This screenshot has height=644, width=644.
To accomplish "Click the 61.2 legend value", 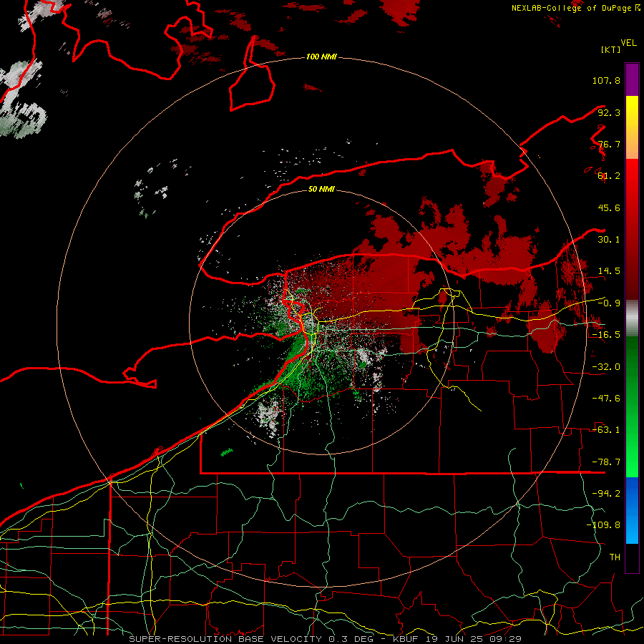I will tap(609, 176).
